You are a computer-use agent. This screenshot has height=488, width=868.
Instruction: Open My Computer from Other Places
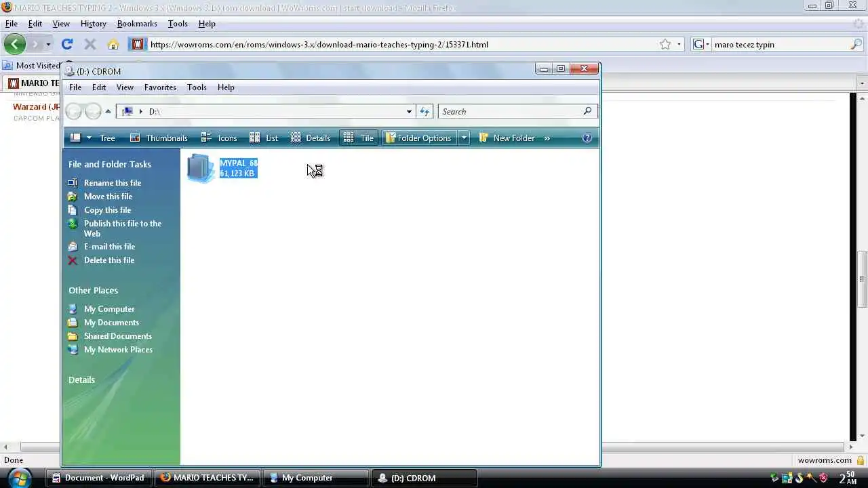click(109, 309)
